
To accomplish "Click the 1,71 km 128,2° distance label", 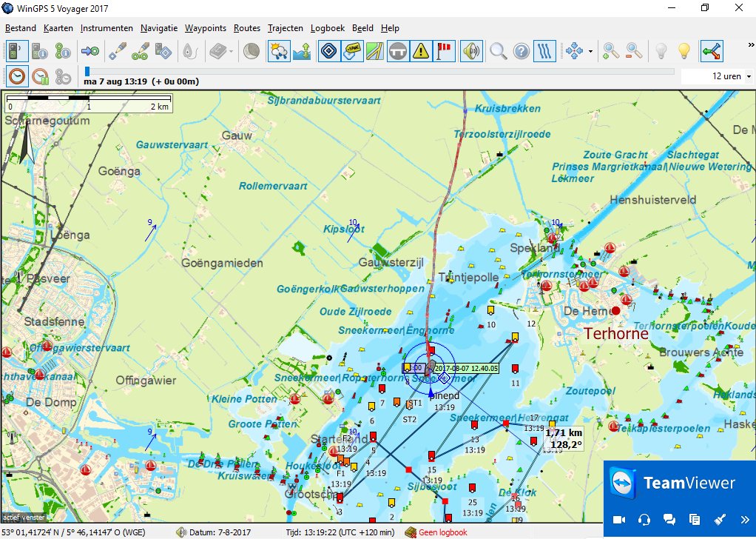I will 564,438.
